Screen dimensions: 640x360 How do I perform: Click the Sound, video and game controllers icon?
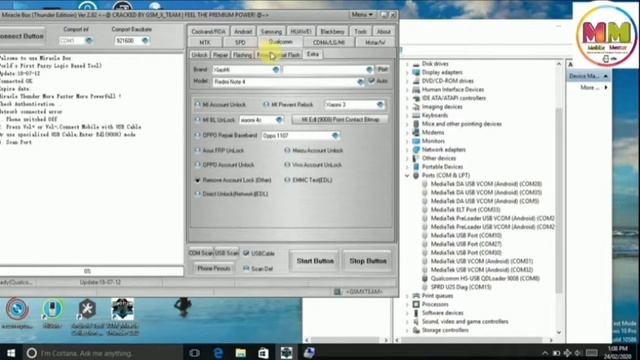pyautogui.click(x=416, y=322)
